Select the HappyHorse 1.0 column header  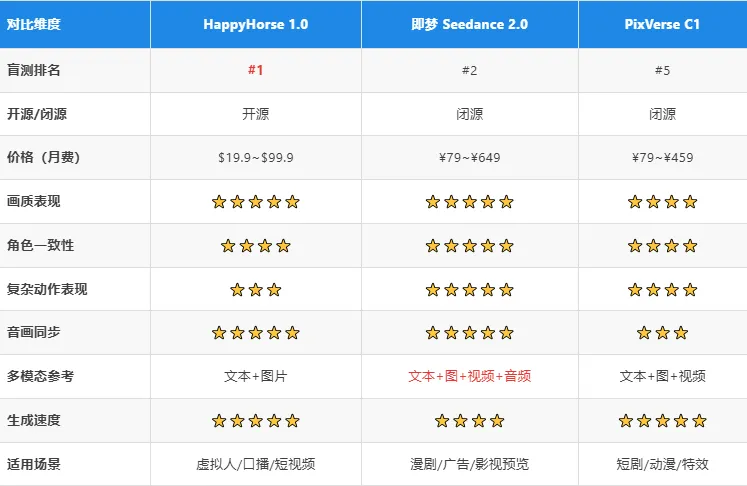[255, 24]
